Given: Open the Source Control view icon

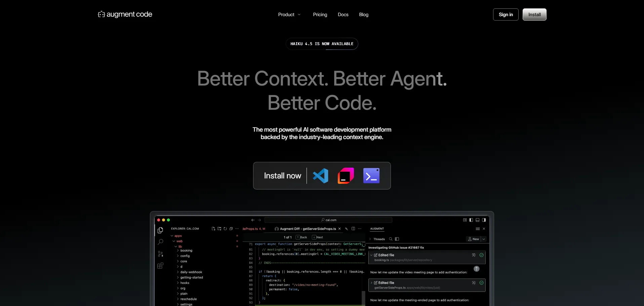Looking at the screenshot, I should tap(160, 254).
